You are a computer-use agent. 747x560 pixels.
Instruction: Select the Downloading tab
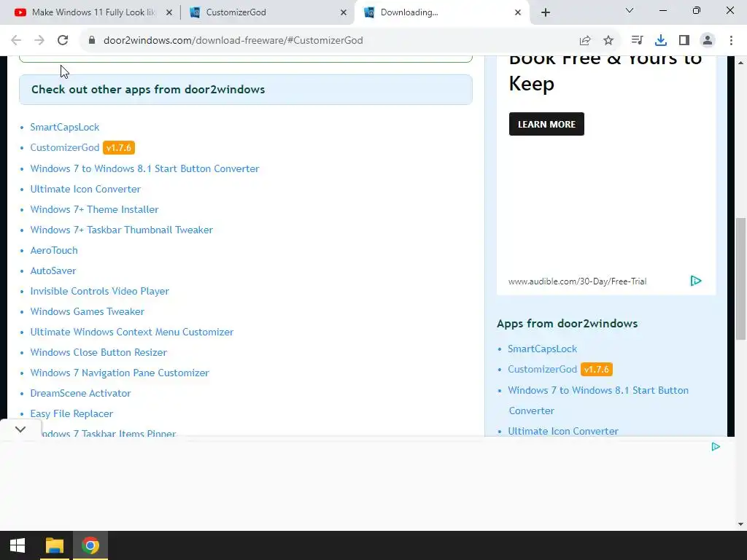[441, 12]
